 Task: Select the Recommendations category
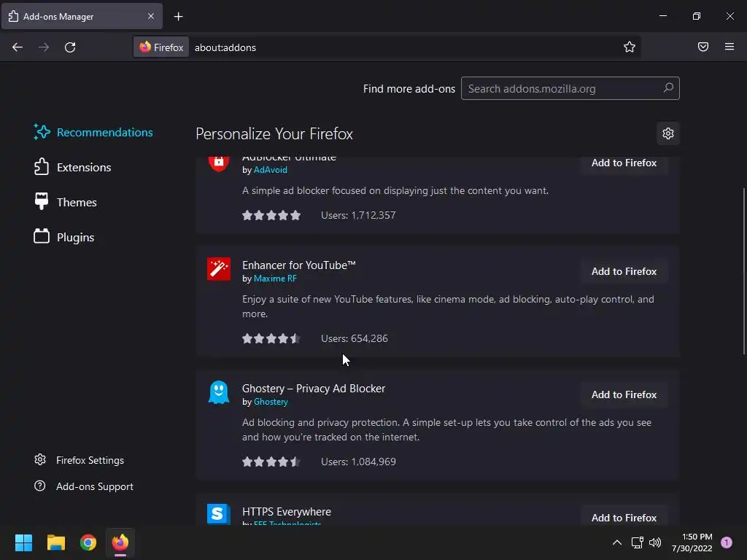pyautogui.click(x=93, y=133)
